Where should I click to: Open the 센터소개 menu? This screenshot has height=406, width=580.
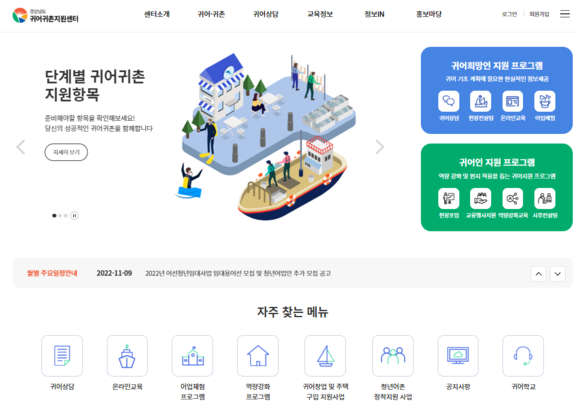[x=157, y=14]
